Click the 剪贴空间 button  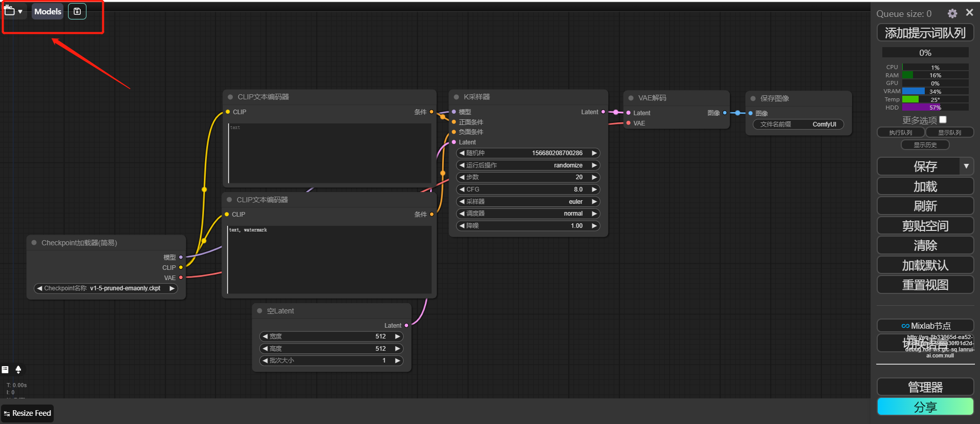click(925, 226)
